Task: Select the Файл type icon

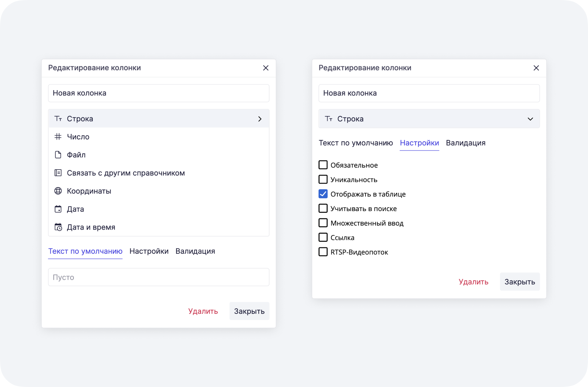Action: tap(58, 155)
